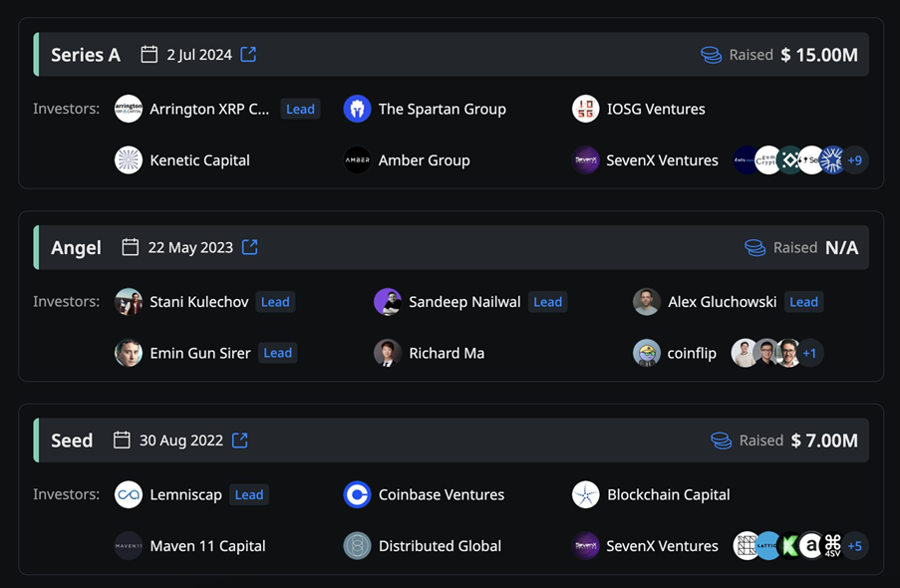
Task: Open the "Coinbase Ventures" investor name
Action: pyautogui.click(x=442, y=495)
